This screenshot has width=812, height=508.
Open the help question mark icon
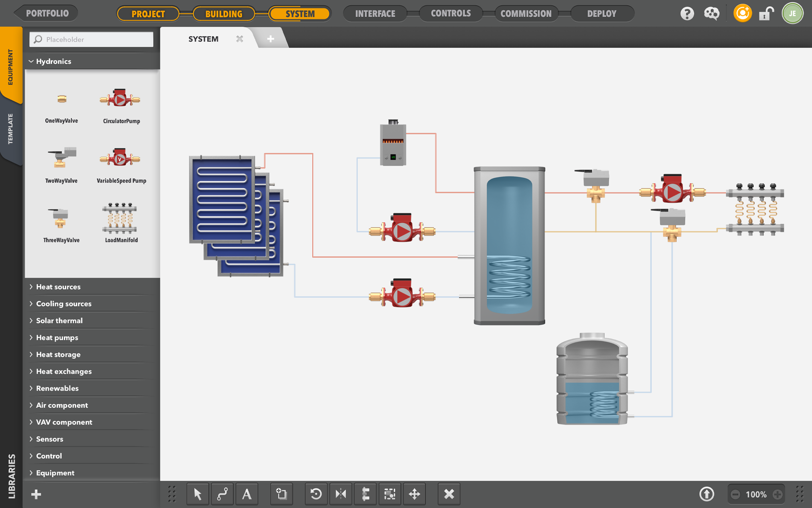pos(687,14)
